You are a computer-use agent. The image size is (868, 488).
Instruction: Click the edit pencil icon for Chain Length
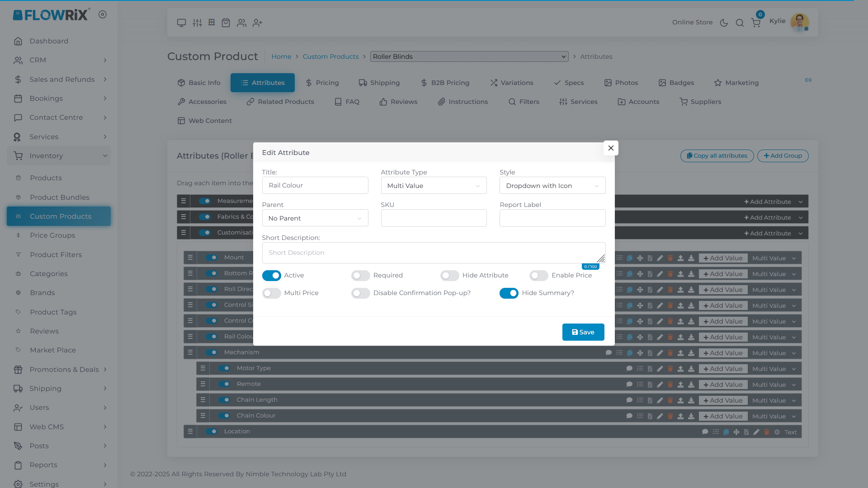[660, 400]
